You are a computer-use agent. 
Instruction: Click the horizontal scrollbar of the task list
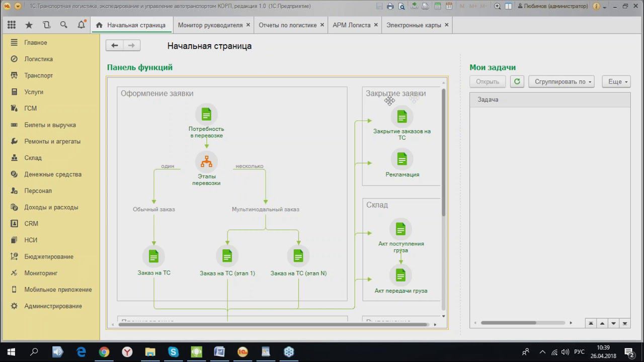click(508, 323)
